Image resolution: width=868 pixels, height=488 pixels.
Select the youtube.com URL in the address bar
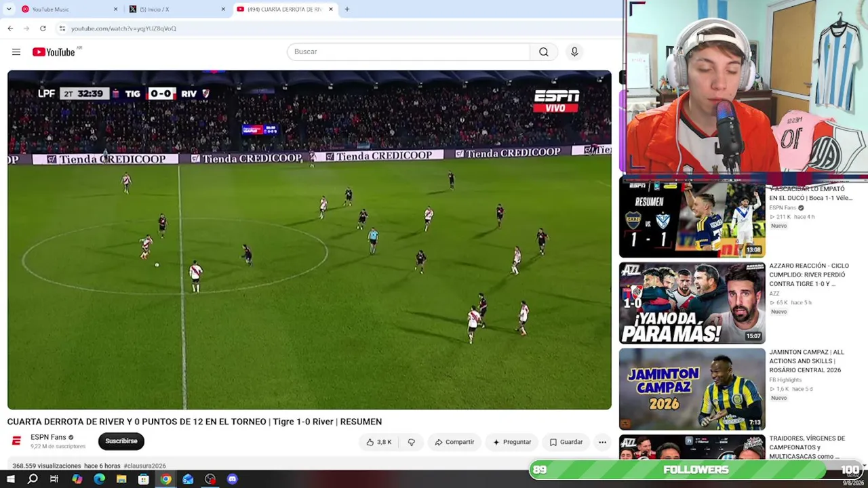point(123,28)
